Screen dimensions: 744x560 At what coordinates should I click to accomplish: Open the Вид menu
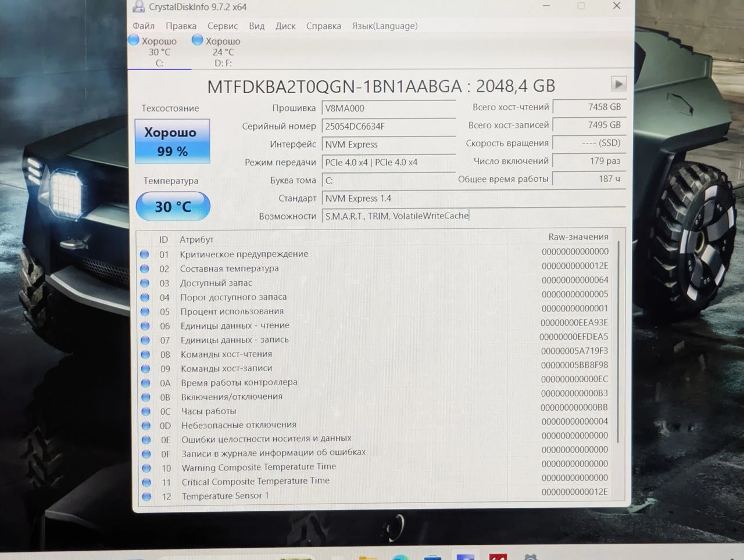pyautogui.click(x=256, y=26)
